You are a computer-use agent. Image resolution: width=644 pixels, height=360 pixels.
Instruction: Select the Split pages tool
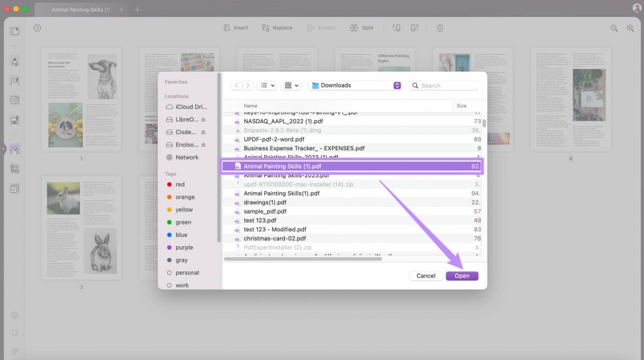click(362, 28)
